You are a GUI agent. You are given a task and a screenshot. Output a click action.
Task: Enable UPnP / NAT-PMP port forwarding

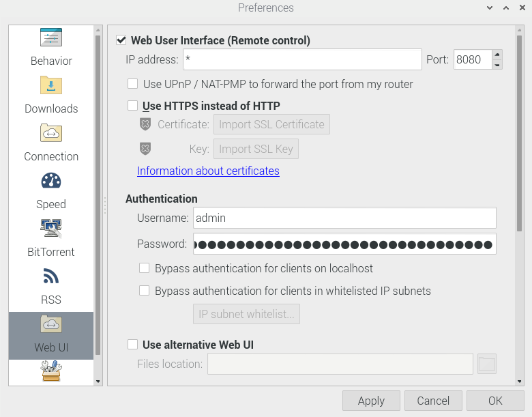point(133,83)
